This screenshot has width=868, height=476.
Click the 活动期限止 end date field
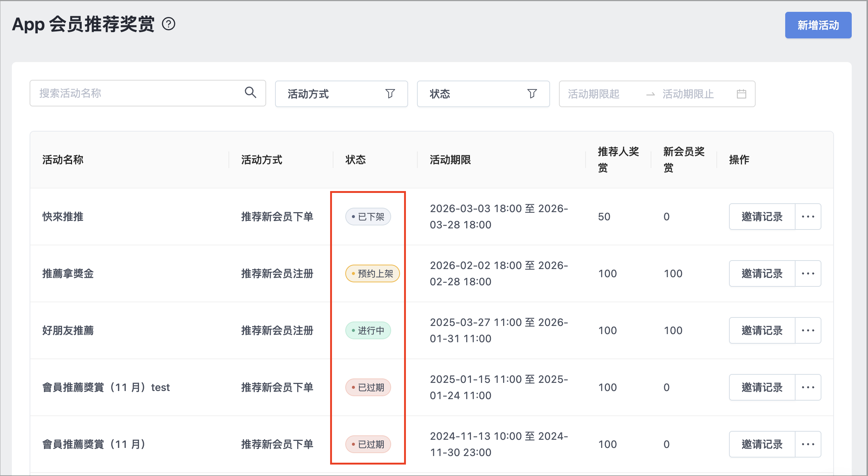point(688,94)
